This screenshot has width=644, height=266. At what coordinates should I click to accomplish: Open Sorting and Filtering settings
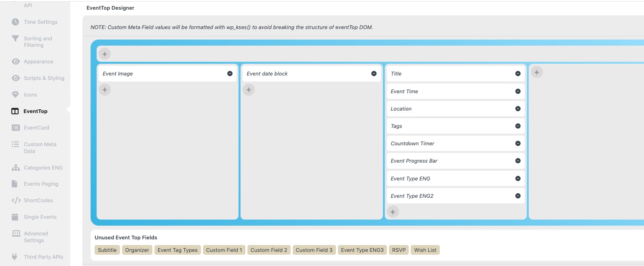38,42
